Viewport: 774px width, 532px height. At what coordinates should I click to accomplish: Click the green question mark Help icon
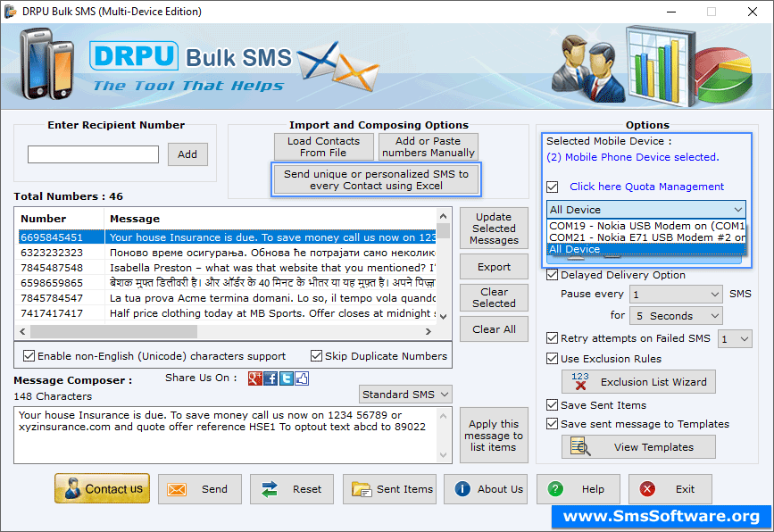[555, 489]
